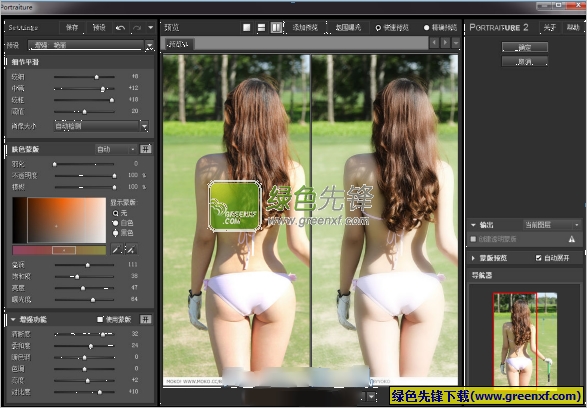
Task: Click the 羽化 feathering slider
Action: [x=84, y=164]
